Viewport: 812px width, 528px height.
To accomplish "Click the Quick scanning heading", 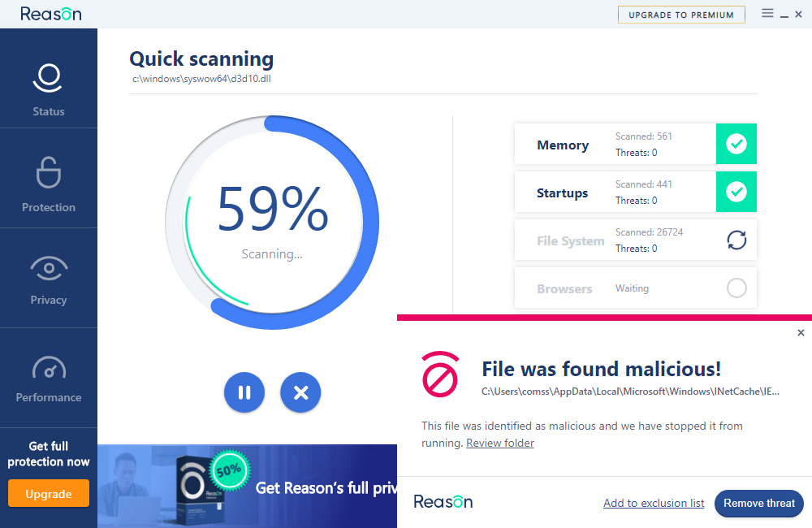I will (201, 59).
